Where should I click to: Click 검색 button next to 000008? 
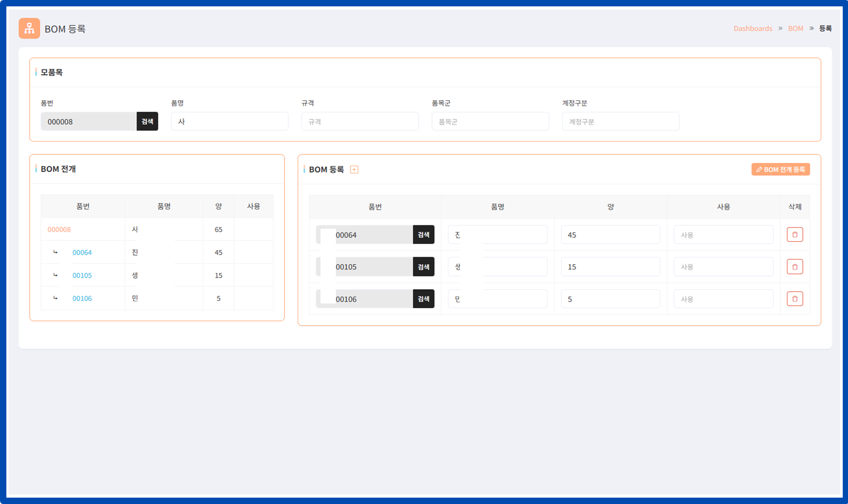147,121
